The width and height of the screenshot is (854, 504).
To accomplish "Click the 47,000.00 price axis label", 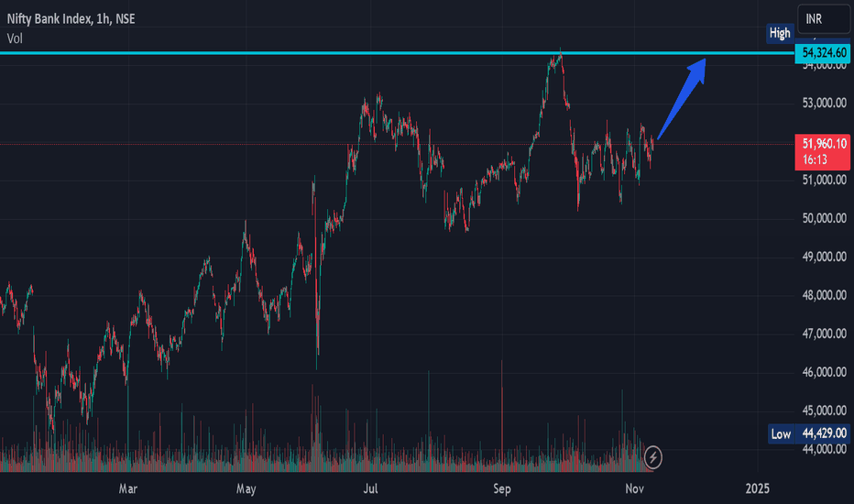I will tap(824, 333).
